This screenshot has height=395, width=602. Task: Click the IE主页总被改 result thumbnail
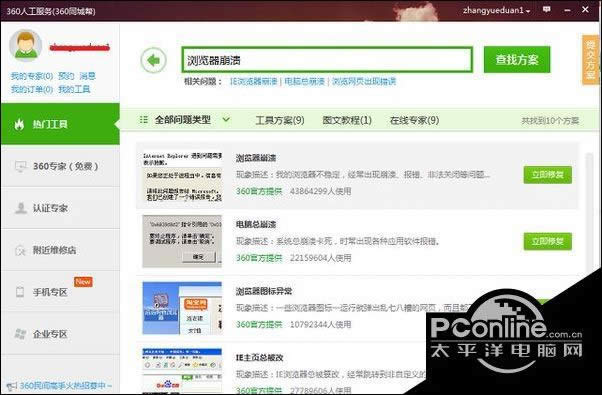[182, 371]
